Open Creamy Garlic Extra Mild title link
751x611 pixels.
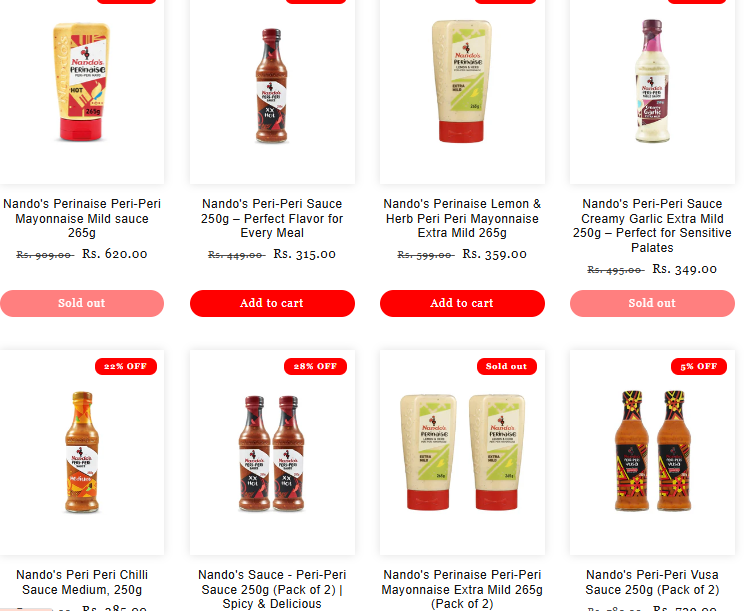pos(652,226)
